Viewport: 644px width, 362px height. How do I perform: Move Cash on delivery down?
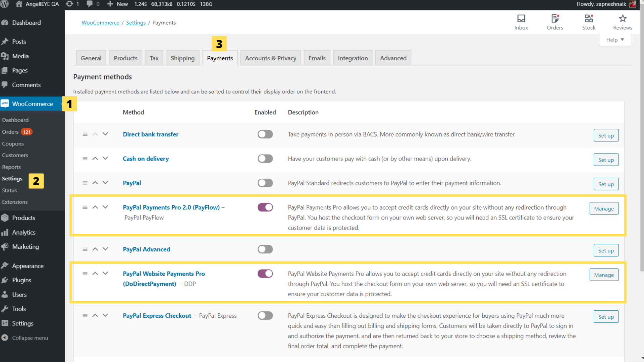(x=105, y=159)
